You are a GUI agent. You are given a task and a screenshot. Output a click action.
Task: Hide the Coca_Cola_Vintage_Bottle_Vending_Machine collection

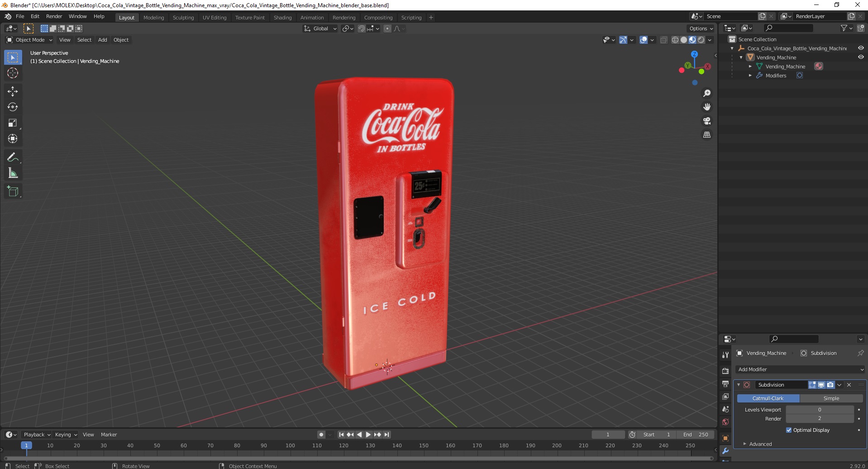point(861,48)
